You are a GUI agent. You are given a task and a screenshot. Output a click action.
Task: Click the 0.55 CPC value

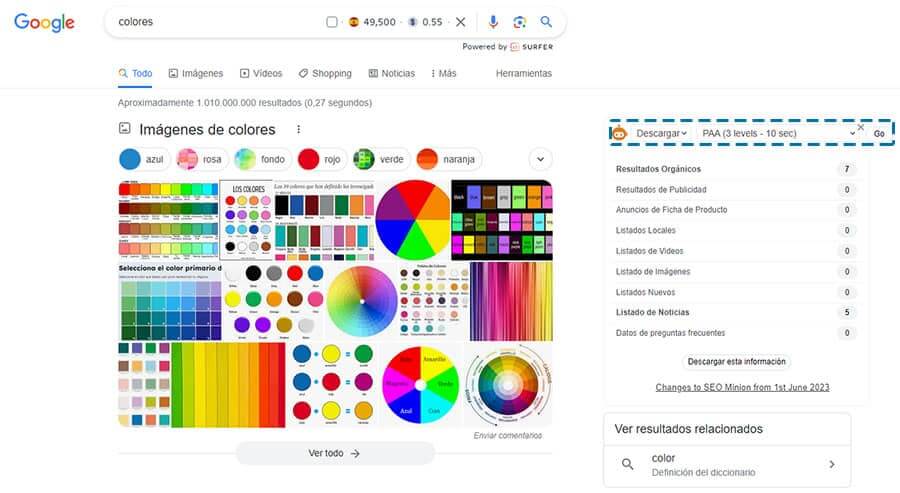pos(432,22)
